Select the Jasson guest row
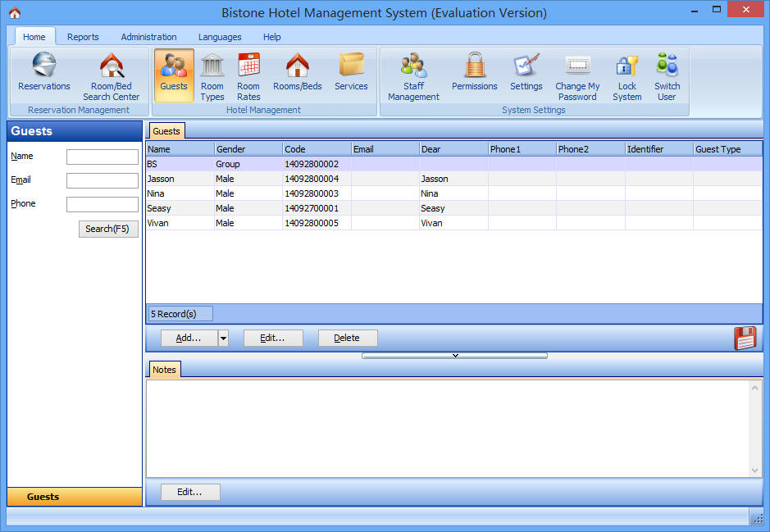 click(454, 179)
